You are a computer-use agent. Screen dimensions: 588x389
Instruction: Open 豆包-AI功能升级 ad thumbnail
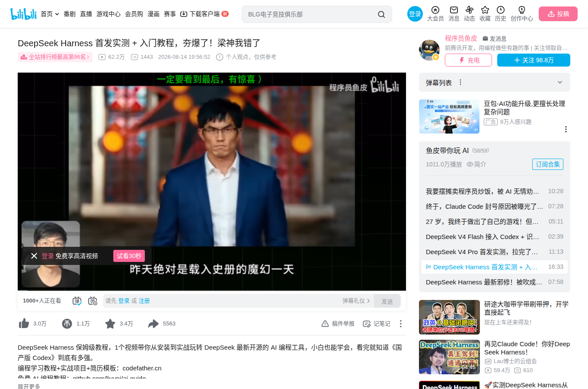point(449,116)
